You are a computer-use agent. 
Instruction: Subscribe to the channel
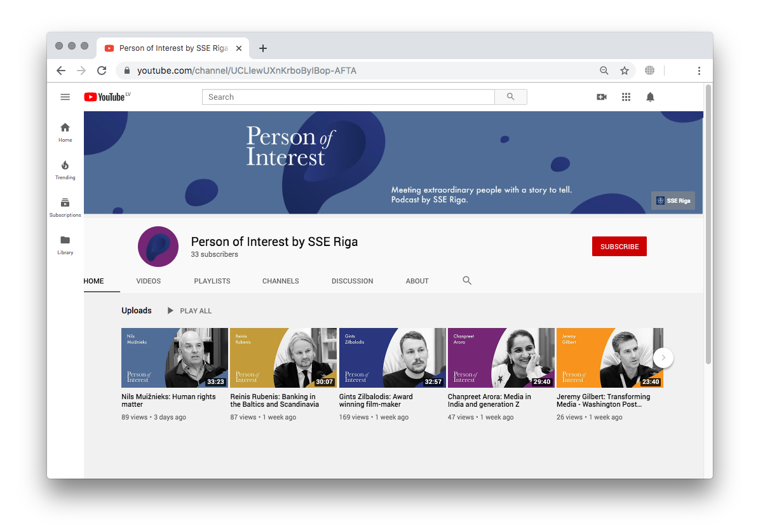click(619, 247)
